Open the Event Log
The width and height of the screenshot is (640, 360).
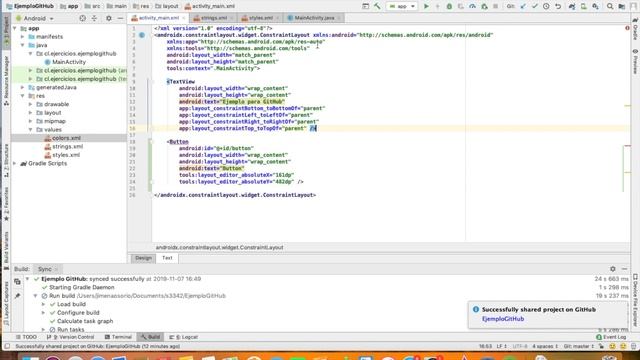[611, 337]
